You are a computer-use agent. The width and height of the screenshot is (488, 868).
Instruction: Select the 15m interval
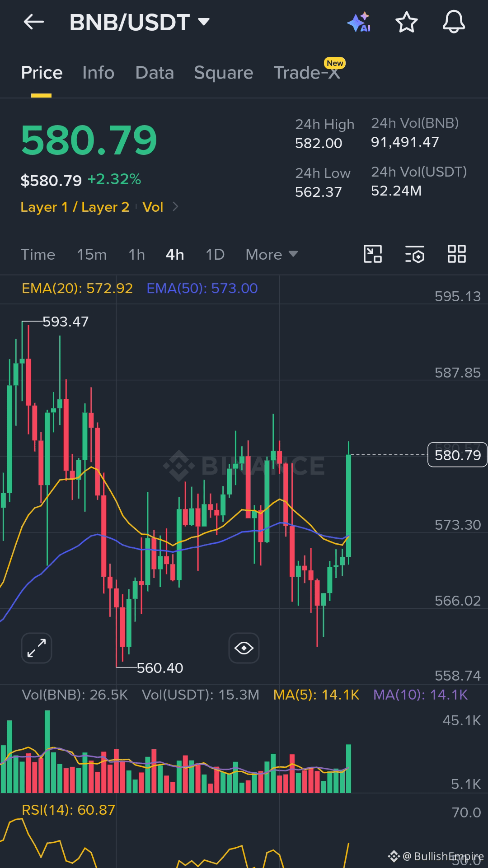pos(92,254)
